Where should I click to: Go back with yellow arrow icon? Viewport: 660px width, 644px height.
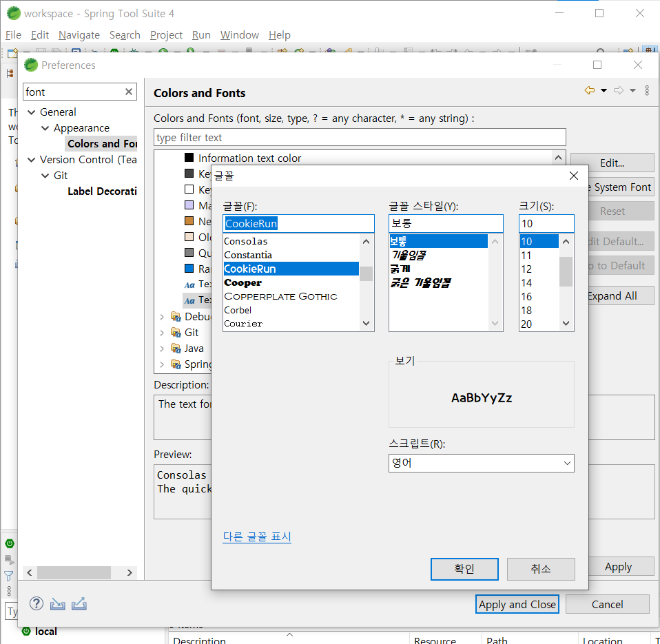point(589,90)
